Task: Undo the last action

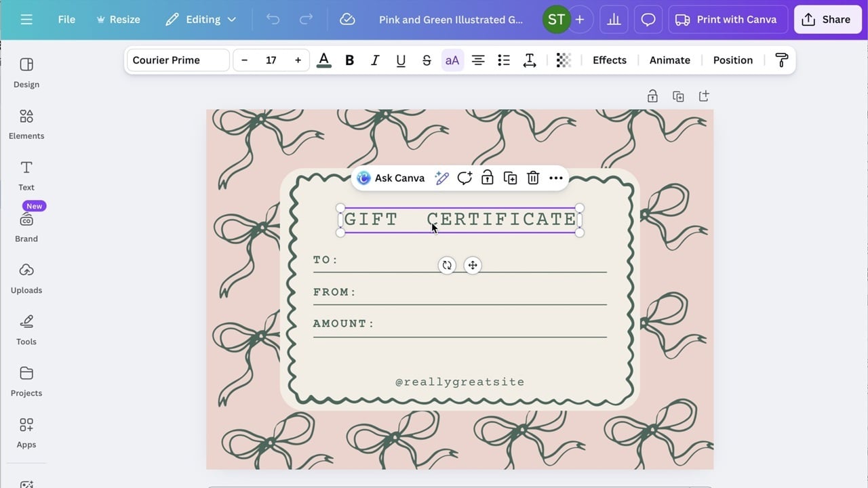Action: [x=273, y=20]
